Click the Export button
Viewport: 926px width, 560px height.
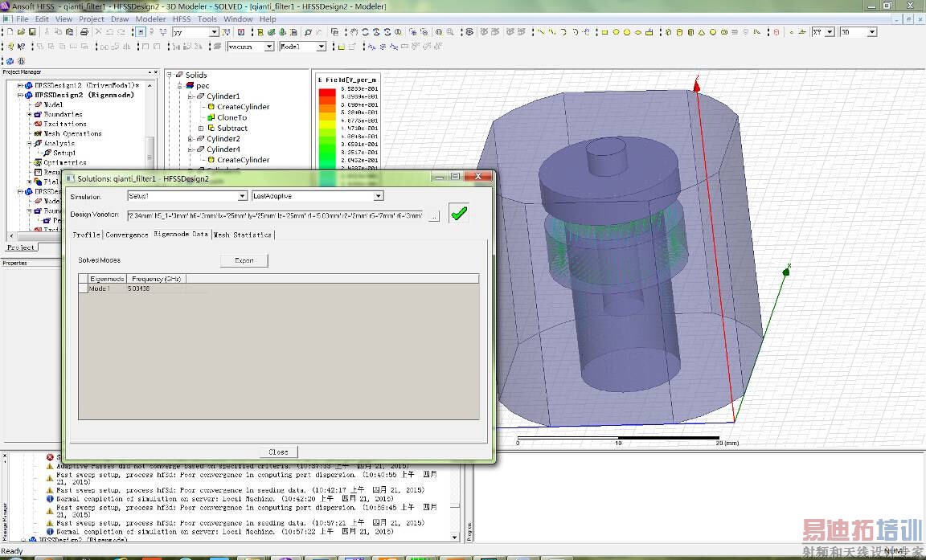pyautogui.click(x=244, y=260)
